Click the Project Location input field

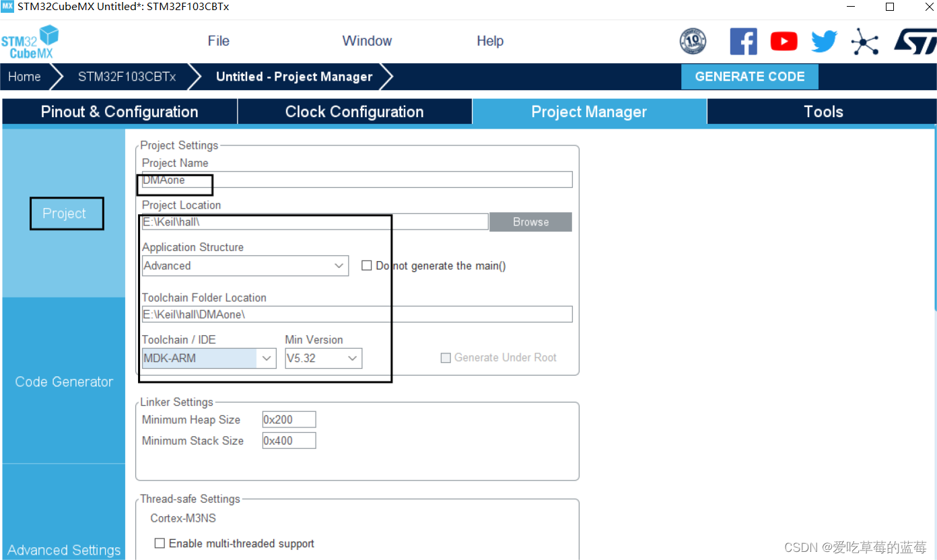coord(314,222)
